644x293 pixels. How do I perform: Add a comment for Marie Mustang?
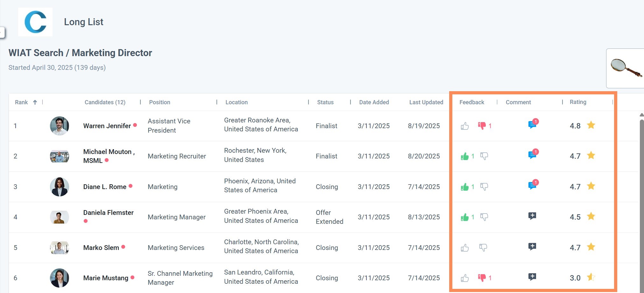point(532,277)
